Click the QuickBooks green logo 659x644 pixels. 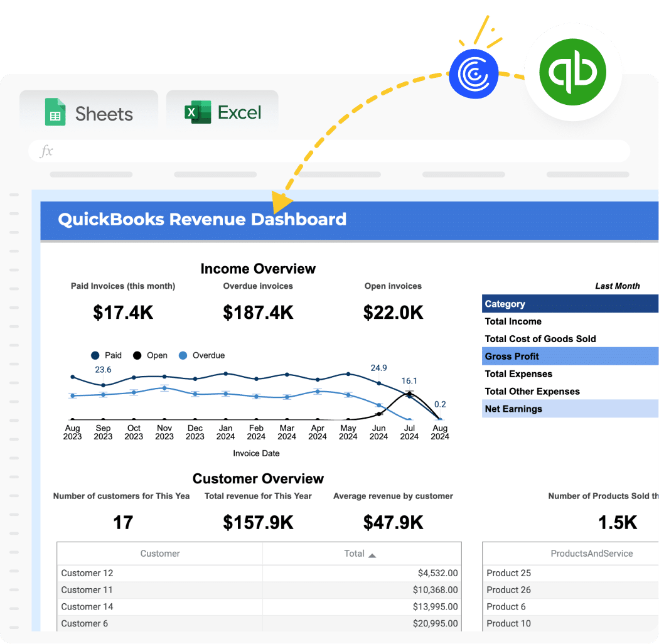573,72
